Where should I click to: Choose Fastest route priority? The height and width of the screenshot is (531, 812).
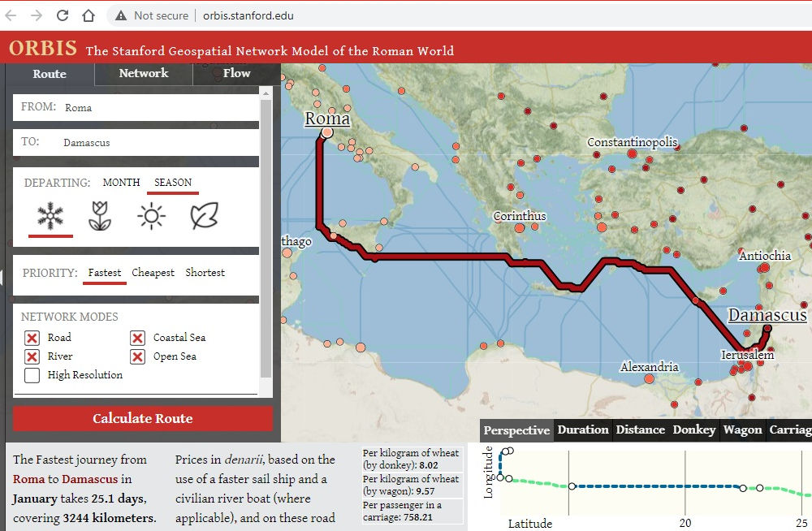[x=105, y=273]
